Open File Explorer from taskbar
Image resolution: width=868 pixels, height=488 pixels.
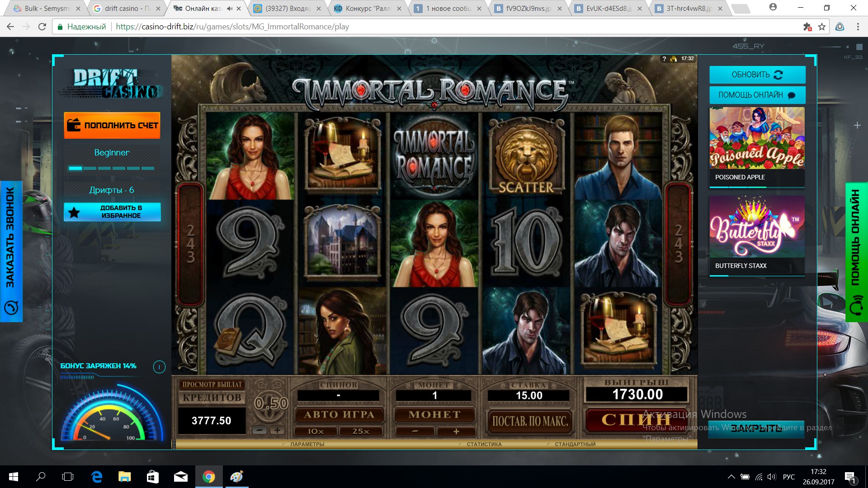(x=124, y=477)
